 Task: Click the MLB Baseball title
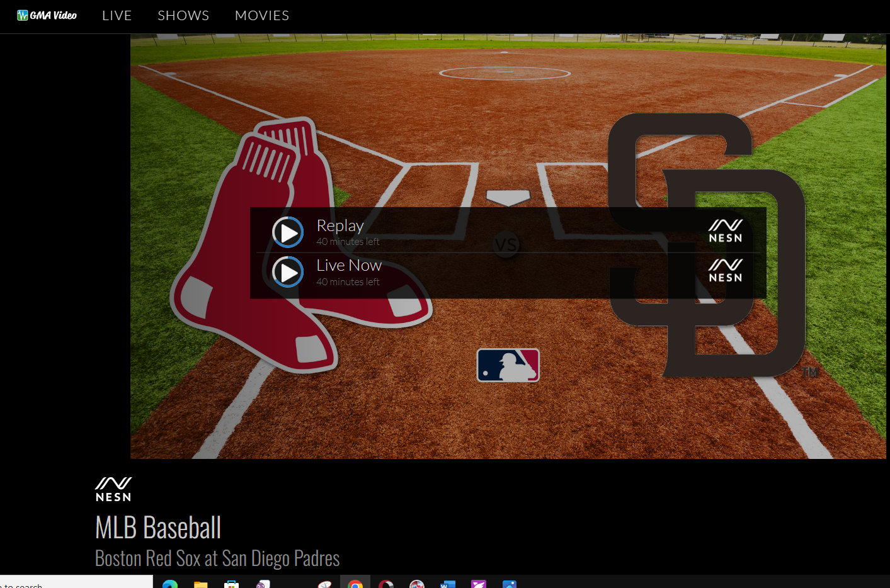pyautogui.click(x=158, y=528)
